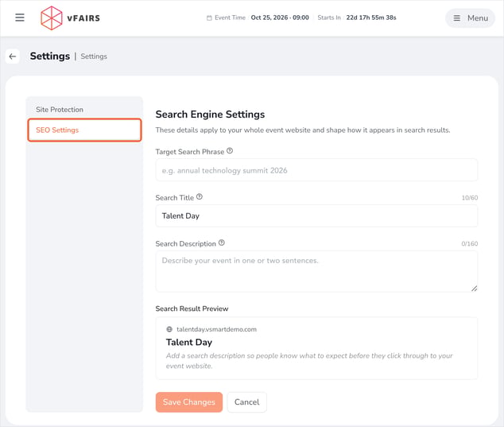
Task: Go back using the left arrow icon
Action: tap(13, 56)
